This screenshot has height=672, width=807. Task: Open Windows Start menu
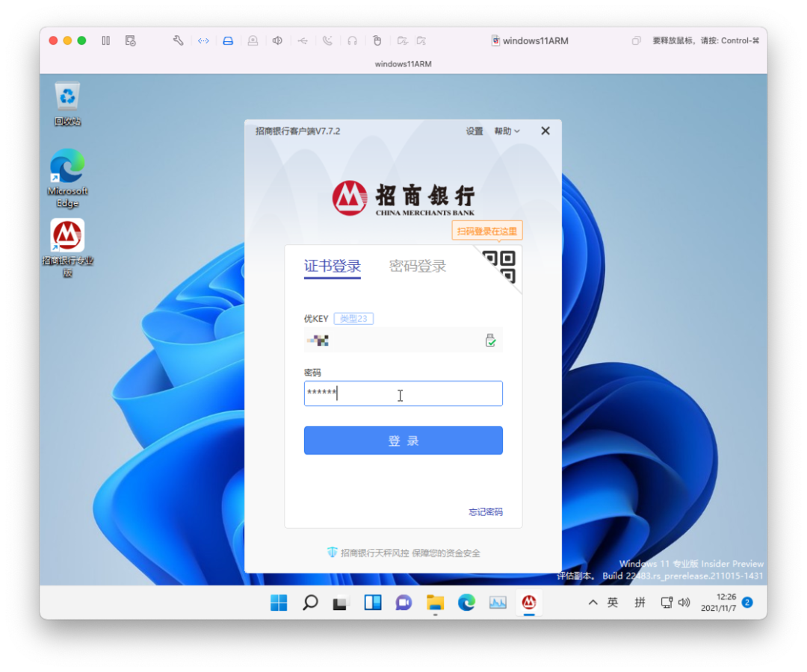(279, 603)
